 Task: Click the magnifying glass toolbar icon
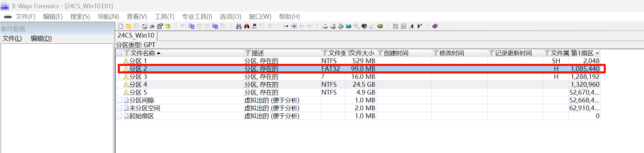[356, 26]
